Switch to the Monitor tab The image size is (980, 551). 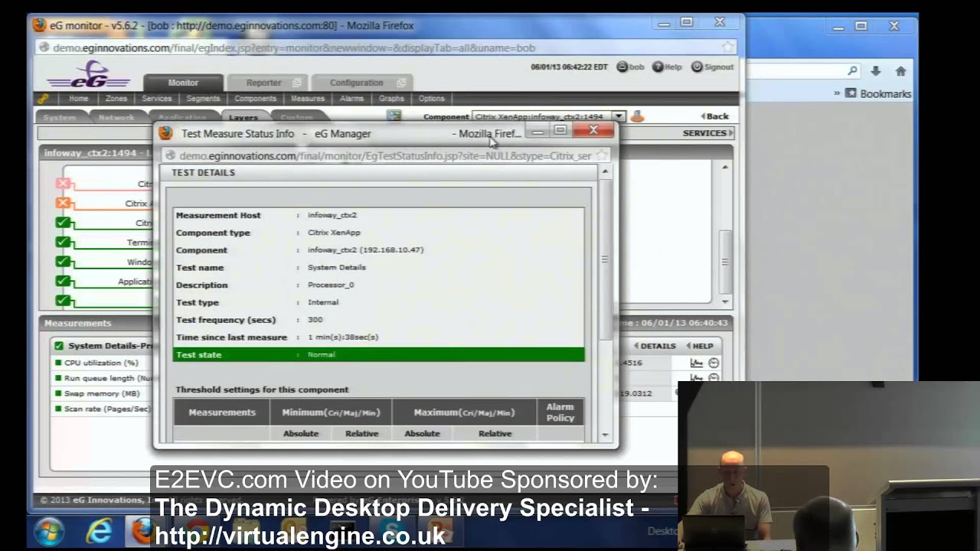pos(183,83)
